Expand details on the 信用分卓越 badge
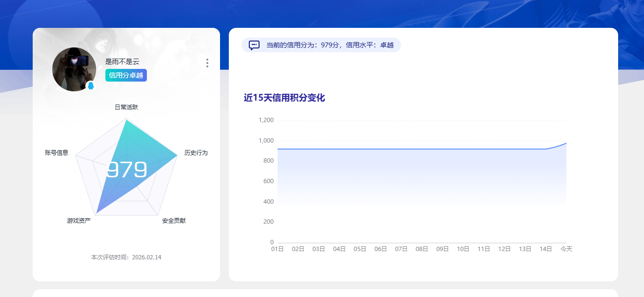This screenshot has width=644, height=297. pyautogui.click(x=126, y=75)
